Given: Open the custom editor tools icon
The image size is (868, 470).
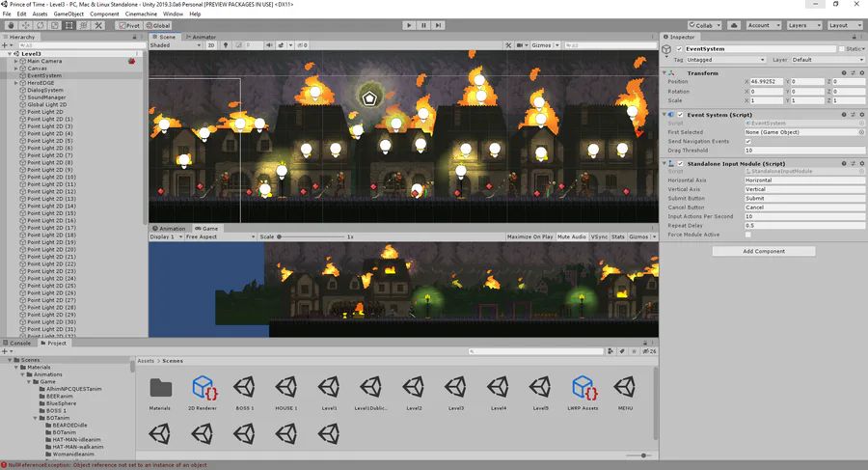Looking at the screenshot, I should coord(98,25).
